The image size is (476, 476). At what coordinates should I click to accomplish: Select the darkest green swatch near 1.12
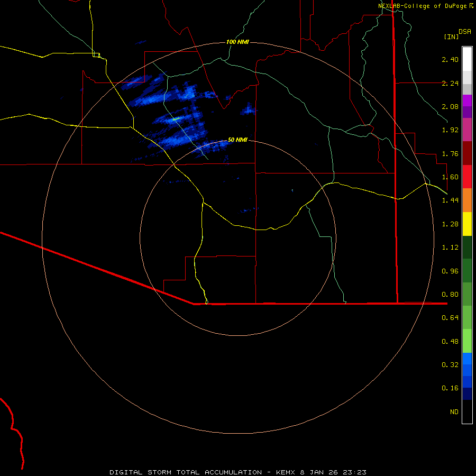[x=467, y=247]
